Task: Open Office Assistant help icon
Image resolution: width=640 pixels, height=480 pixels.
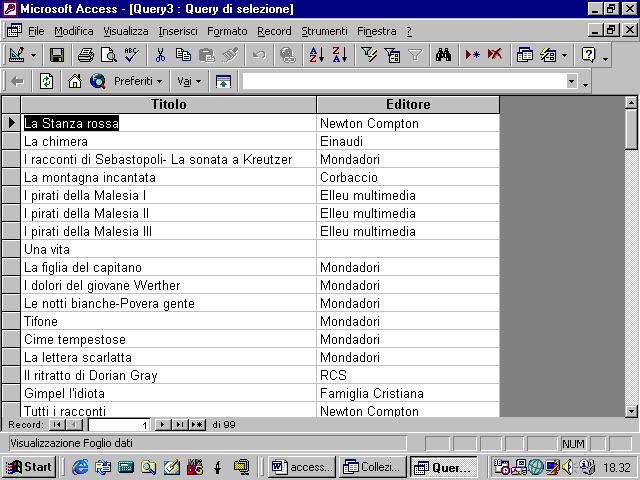Action: (589, 55)
